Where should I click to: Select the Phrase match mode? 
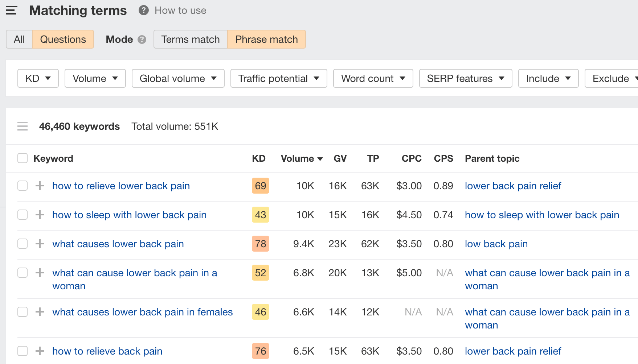pos(266,39)
